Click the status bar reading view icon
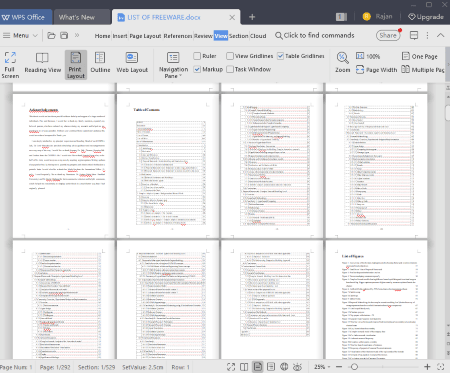450x373 pixels. click(x=244, y=367)
